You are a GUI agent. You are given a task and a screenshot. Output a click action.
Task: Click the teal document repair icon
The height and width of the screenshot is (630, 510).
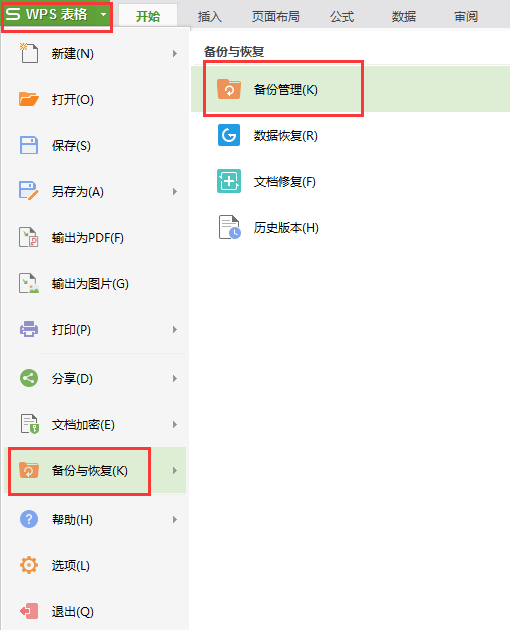[x=229, y=181]
